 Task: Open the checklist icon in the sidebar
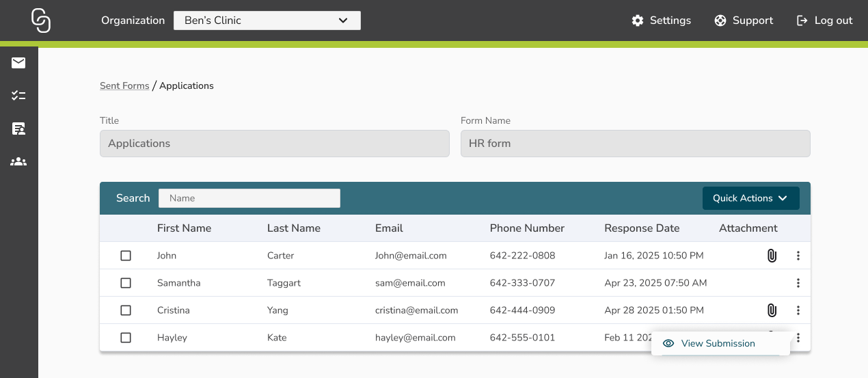click(x=18, y=96)
